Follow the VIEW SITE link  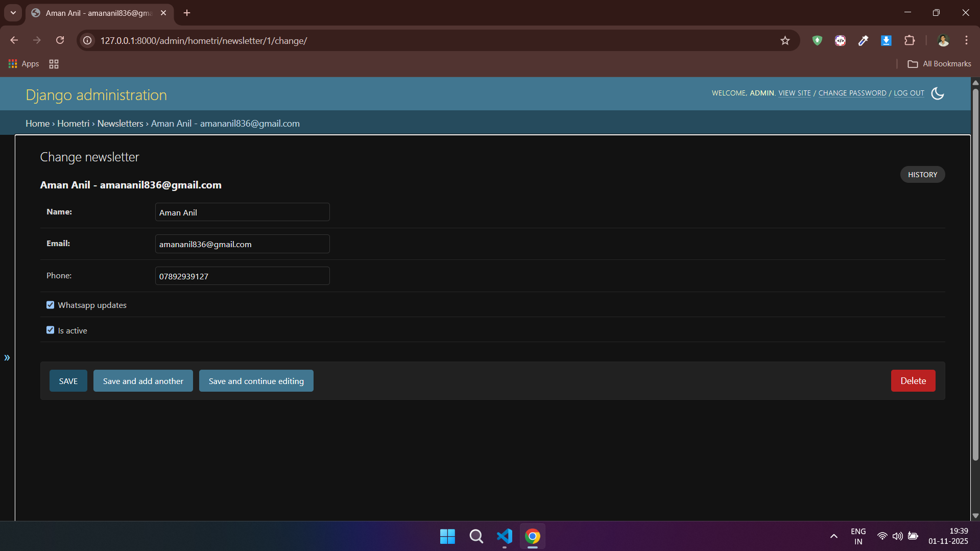(x=795, y=93)
